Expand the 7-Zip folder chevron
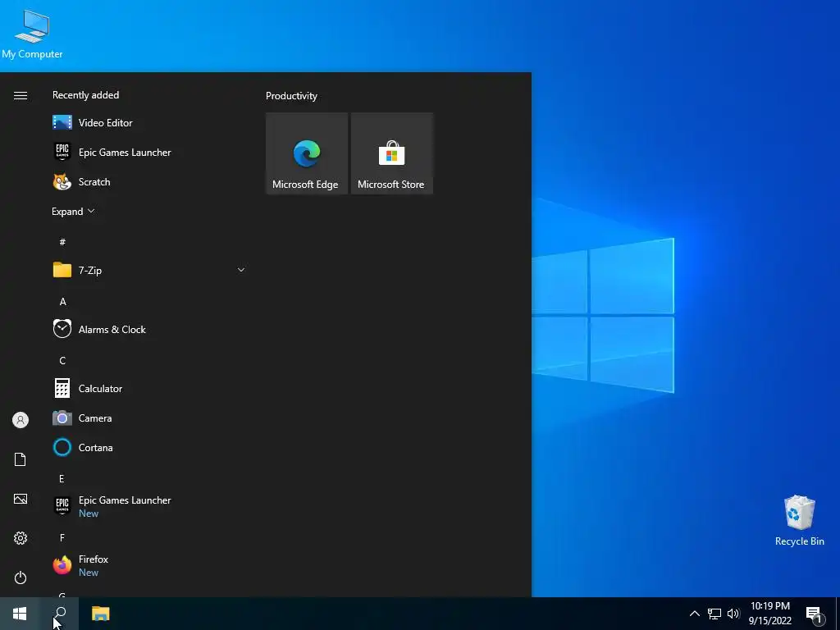 pos(241,270)
